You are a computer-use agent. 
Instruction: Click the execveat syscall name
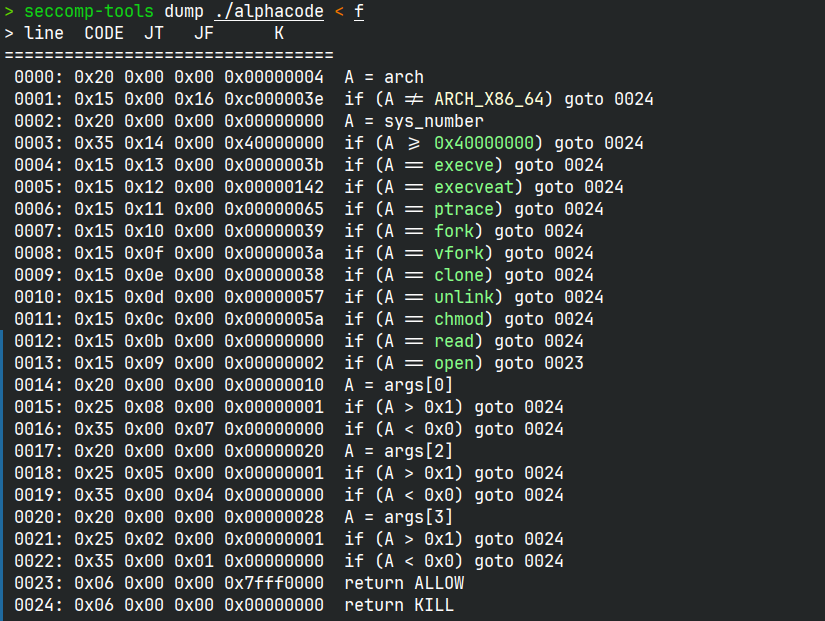(474, 187)
